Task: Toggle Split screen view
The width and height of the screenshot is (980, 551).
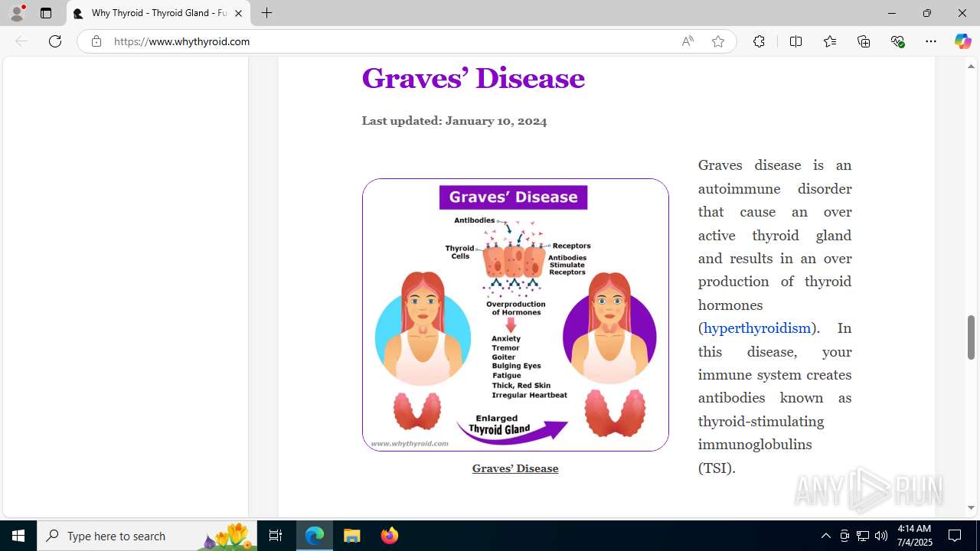Action: (x=795, y=41)
